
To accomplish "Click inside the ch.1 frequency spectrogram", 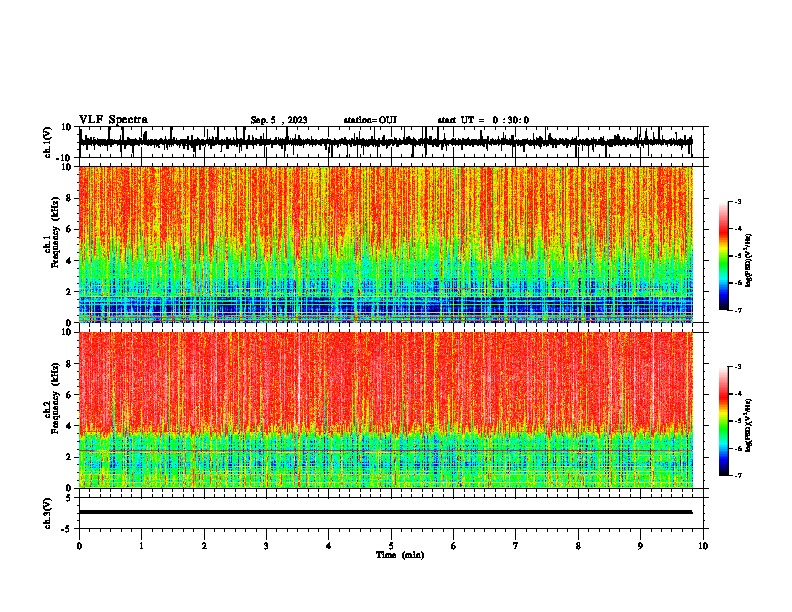I will point(386,244).
